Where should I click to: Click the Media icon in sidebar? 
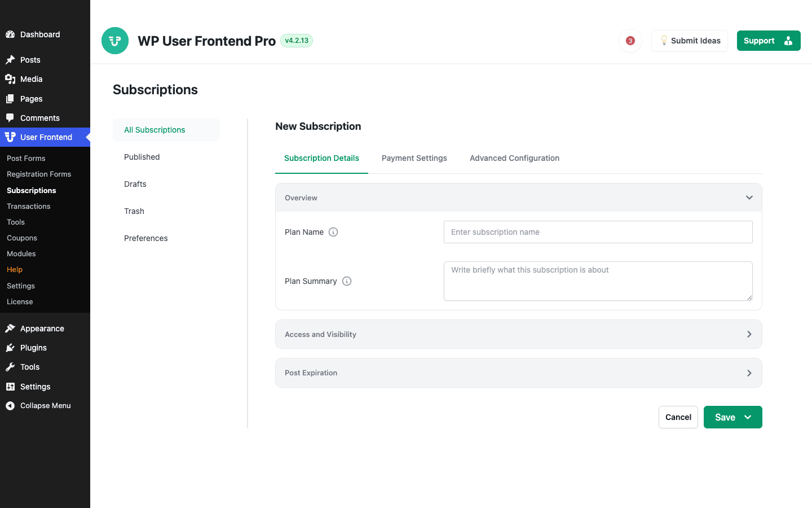[x=10, y=79]
